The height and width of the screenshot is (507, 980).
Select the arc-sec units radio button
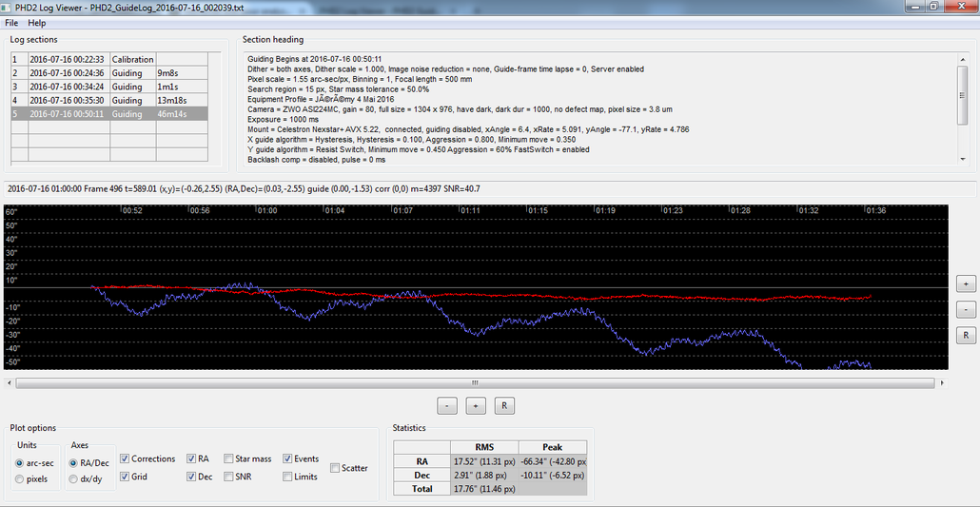(36, 464)
